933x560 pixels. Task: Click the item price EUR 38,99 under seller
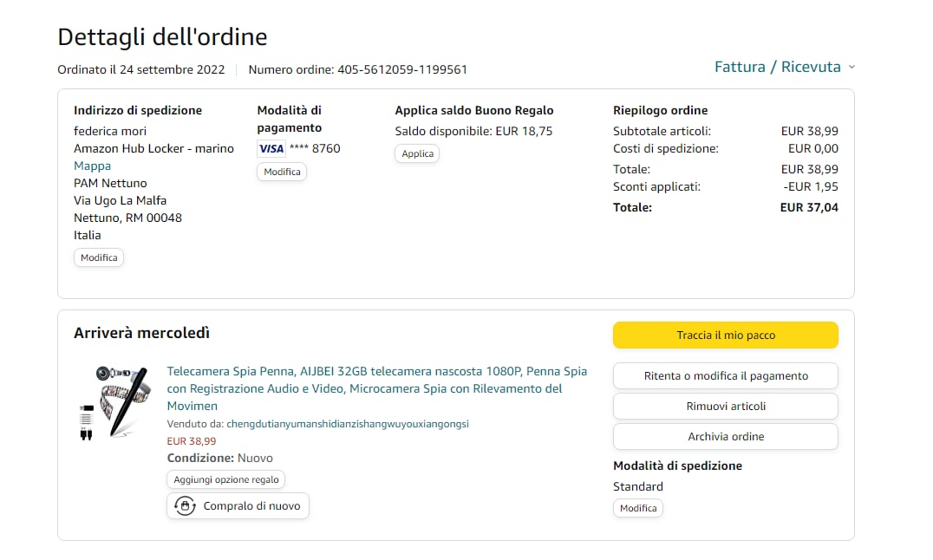tap(191, 441)
